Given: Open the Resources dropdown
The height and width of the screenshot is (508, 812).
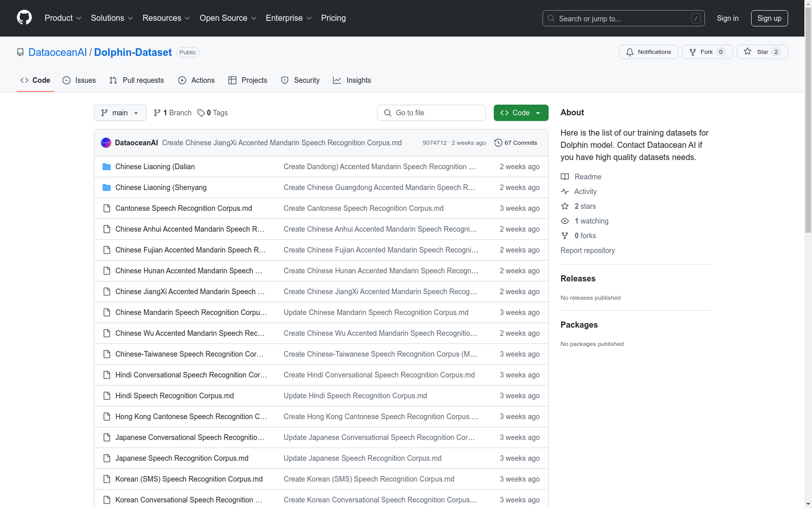Looking at the screenshot, I should pyautogui.click(x=166, y=18).
